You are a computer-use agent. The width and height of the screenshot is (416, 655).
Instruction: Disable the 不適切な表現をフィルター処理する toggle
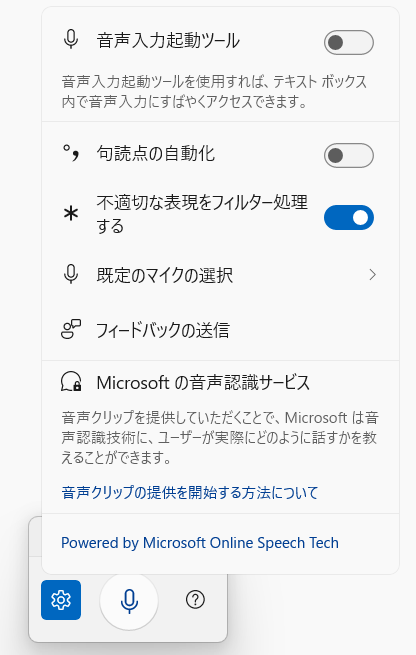tap(349, 217)
